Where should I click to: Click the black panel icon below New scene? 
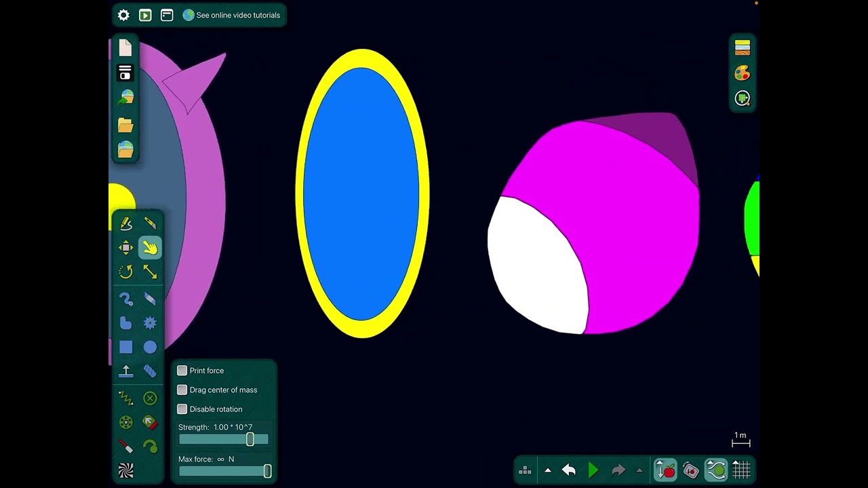tap(125, 73)
